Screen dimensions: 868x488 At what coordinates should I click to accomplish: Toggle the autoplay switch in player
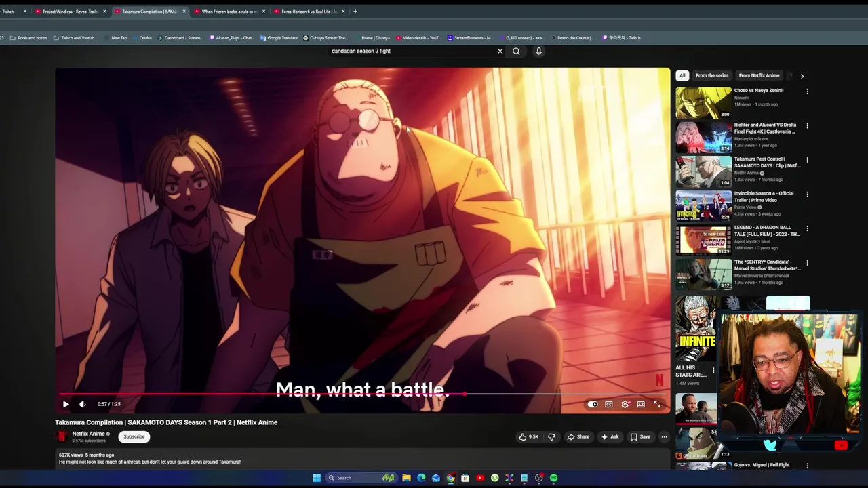point(593,404)
